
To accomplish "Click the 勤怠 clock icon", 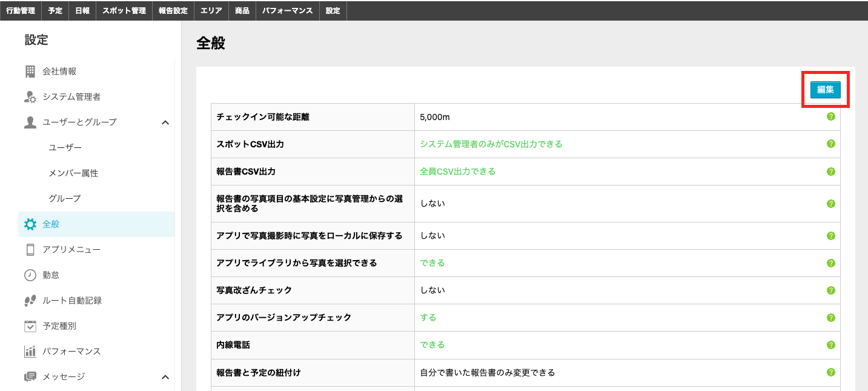I will pyautogui.click(x=30, y=275).
